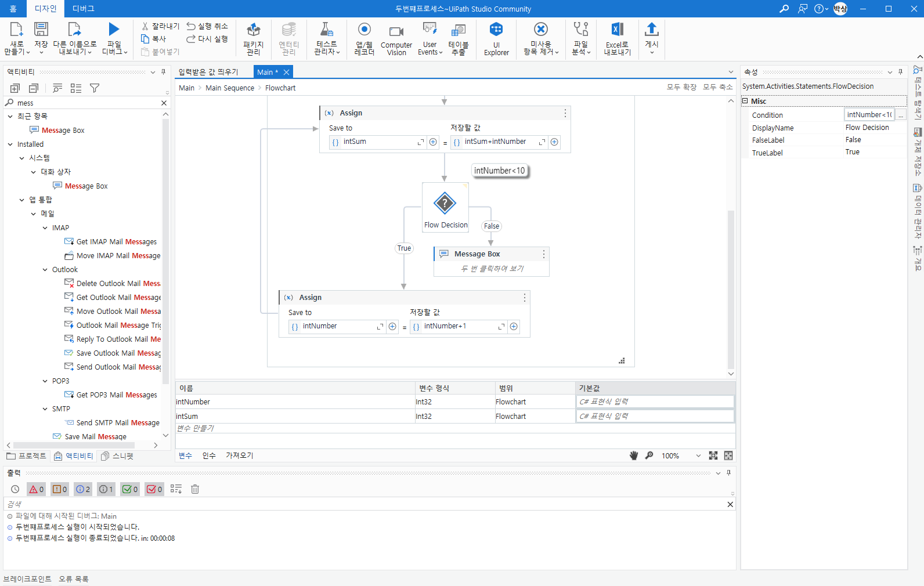Pin the 액티비티 panel with the pushpin
The image size is (924, 586).
163,72
